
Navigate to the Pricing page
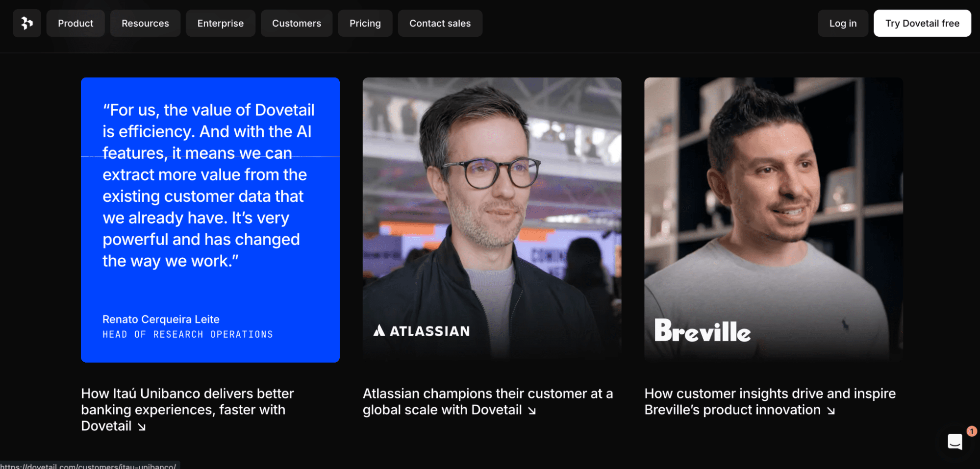tap(365, 23)
